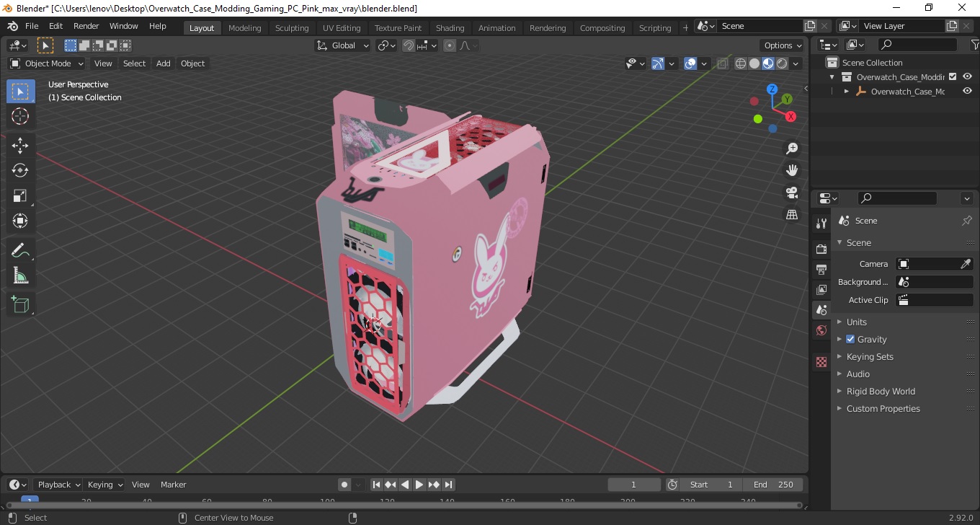
Task: Open the Render menu
Action: (86, 26)
